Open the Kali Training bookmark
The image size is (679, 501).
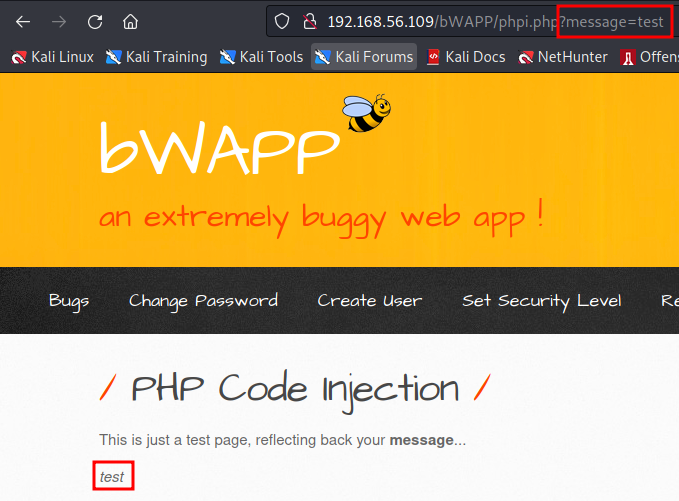coord(157,57)
